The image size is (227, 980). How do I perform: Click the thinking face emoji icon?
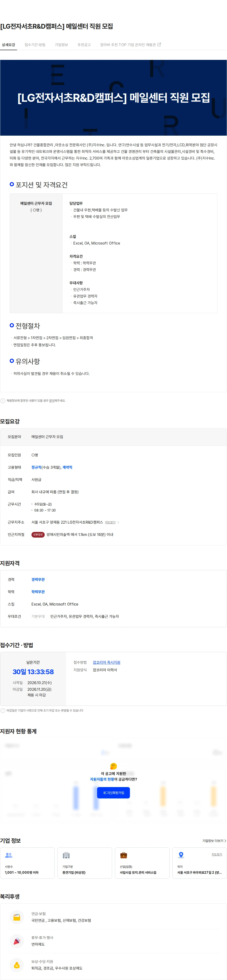pyautogui.click(x=113, y=766)
